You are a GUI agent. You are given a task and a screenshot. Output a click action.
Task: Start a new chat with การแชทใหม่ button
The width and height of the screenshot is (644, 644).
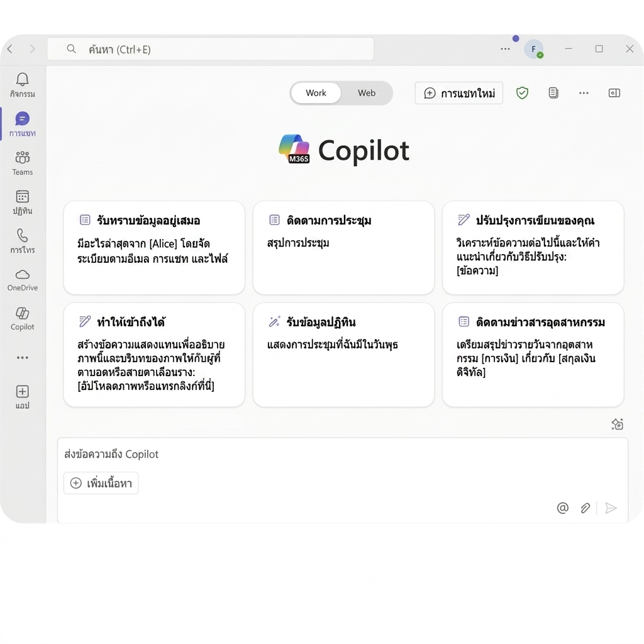[458, 93]
